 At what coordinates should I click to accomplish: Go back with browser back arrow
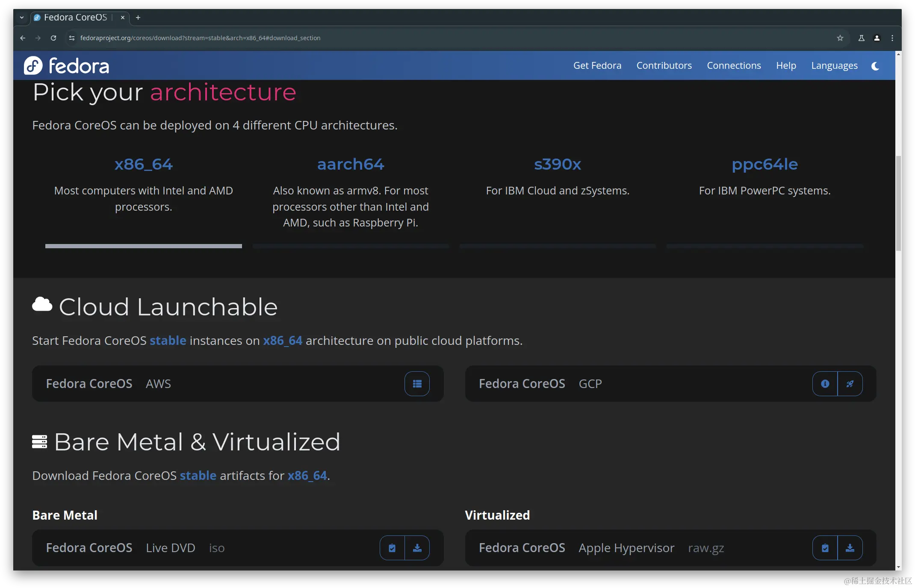tap(23, 38)
